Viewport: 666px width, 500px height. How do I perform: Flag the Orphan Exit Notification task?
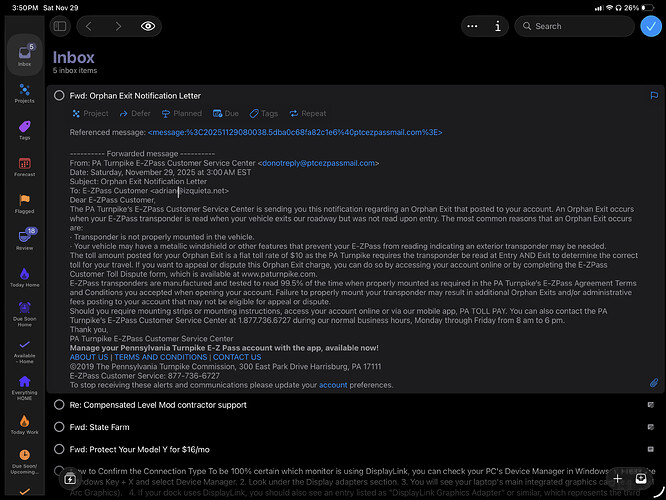click(653, 95)
